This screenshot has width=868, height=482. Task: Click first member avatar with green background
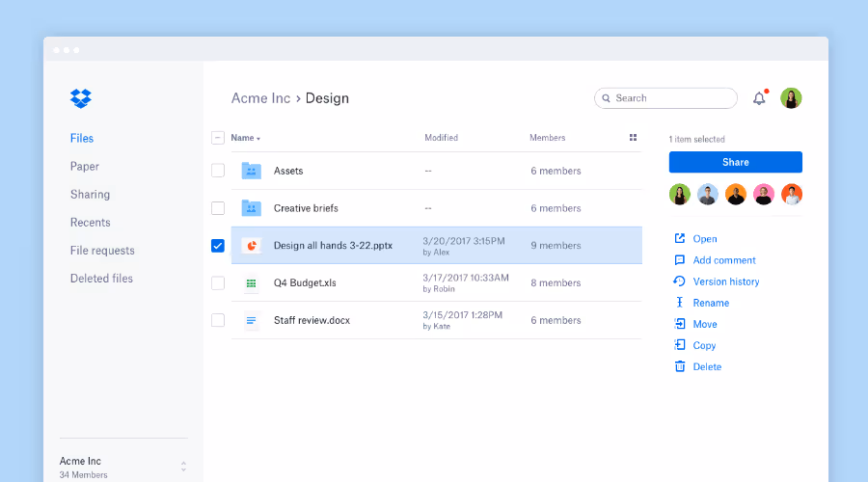[680, 194]
